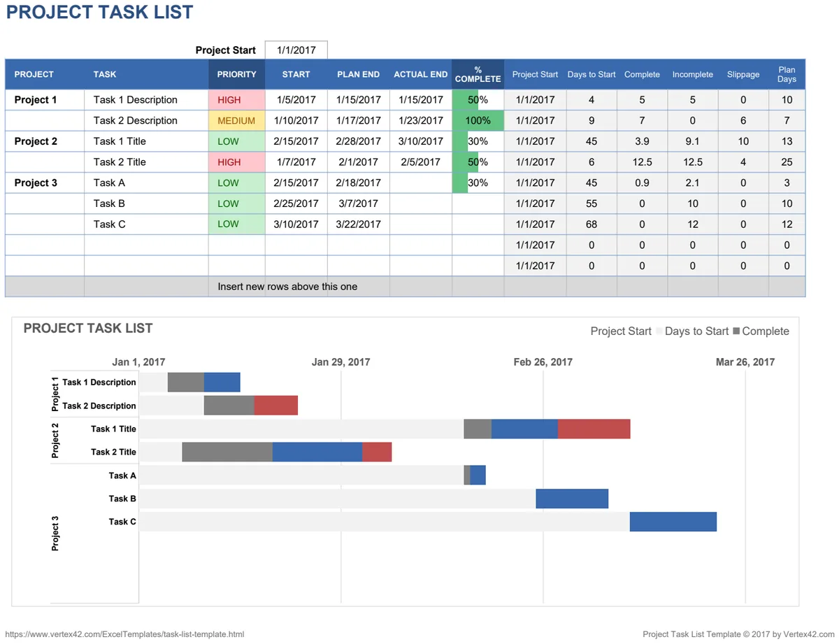Select the Slippage column header
Screen dimensions: 839x644
click(743, 74)
